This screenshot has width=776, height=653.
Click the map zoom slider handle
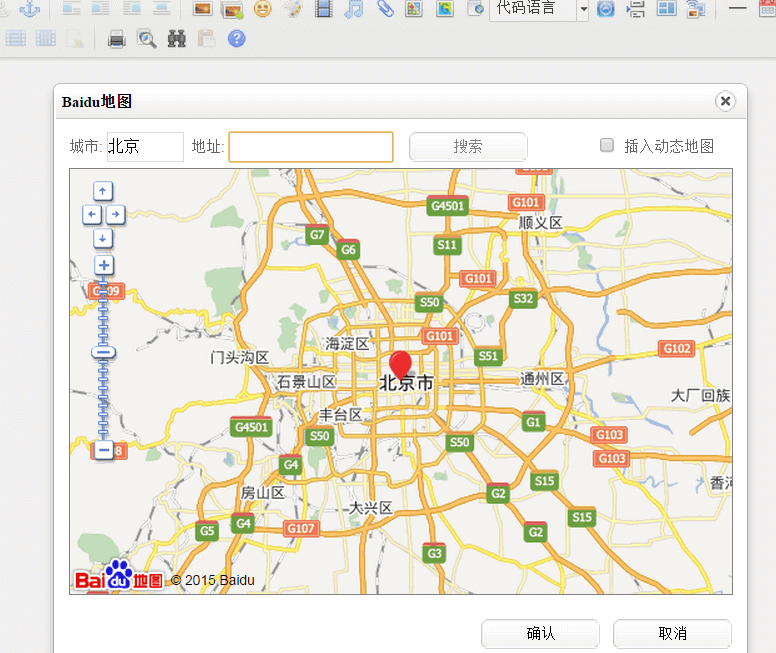pos(103,352)
